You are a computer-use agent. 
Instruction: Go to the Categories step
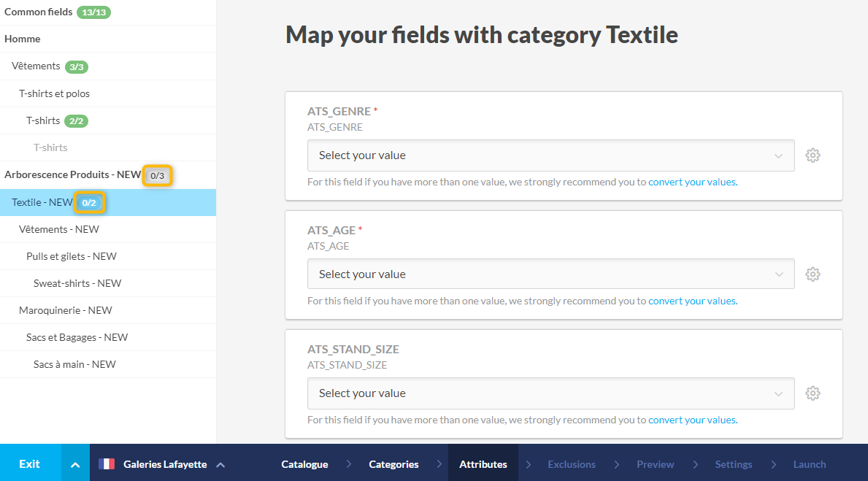coord(393,464)
